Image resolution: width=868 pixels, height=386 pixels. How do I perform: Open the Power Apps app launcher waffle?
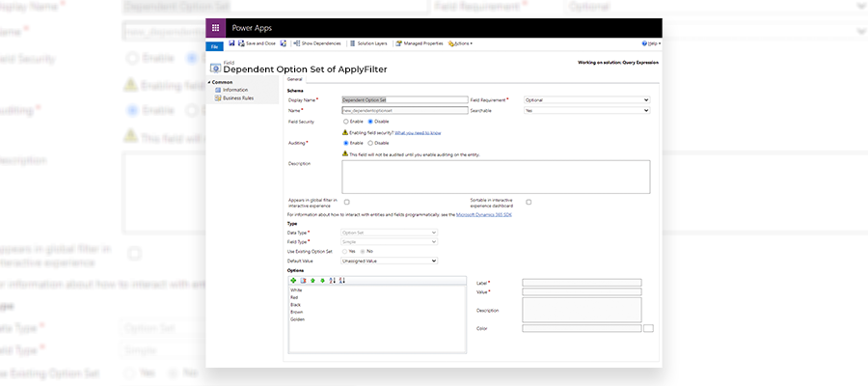pos(215,28)
